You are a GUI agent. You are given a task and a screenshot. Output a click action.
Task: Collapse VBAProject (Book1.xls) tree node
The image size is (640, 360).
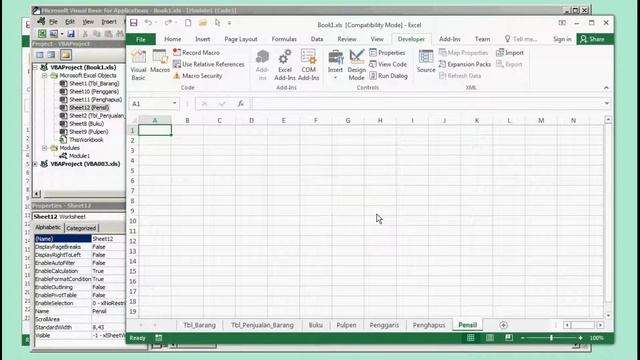coord(36,67)
